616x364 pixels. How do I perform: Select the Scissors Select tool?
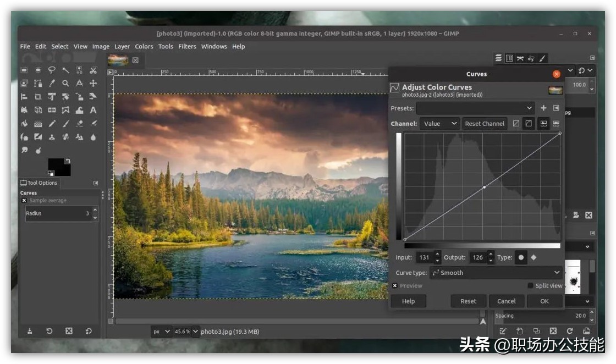93,70
